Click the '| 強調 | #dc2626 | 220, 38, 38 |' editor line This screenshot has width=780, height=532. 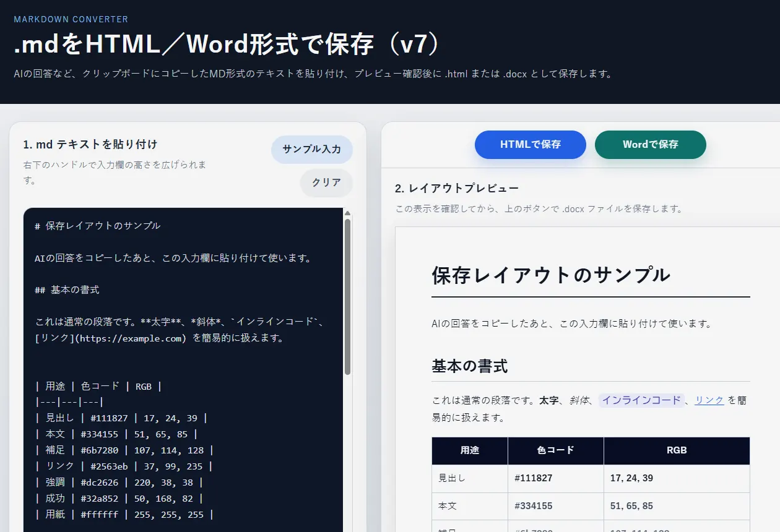(x=119, y=483)
